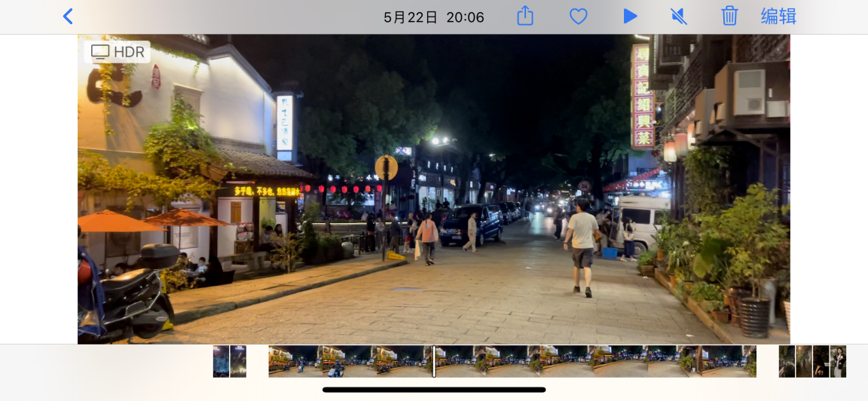This screenshot has width=868, height=401.
Task: Jump to the last frame in the scrubber
Action: pyautogui.click(x=749, y=361)
